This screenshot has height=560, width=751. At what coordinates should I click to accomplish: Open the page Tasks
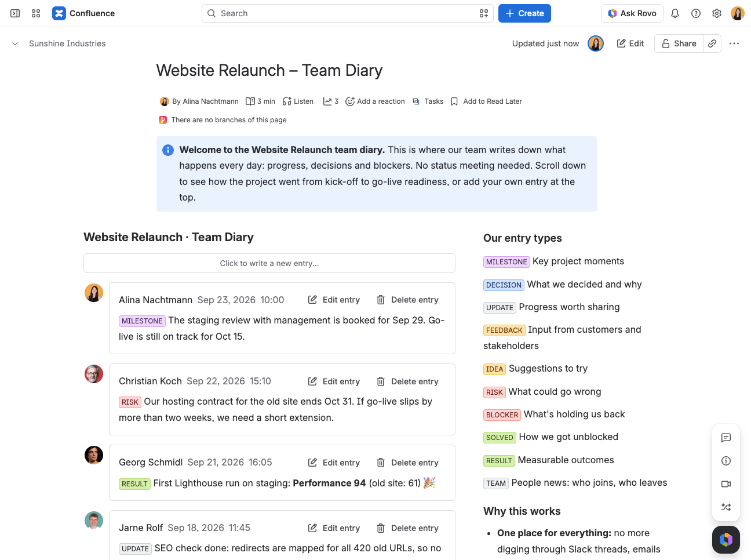[428, 101]
